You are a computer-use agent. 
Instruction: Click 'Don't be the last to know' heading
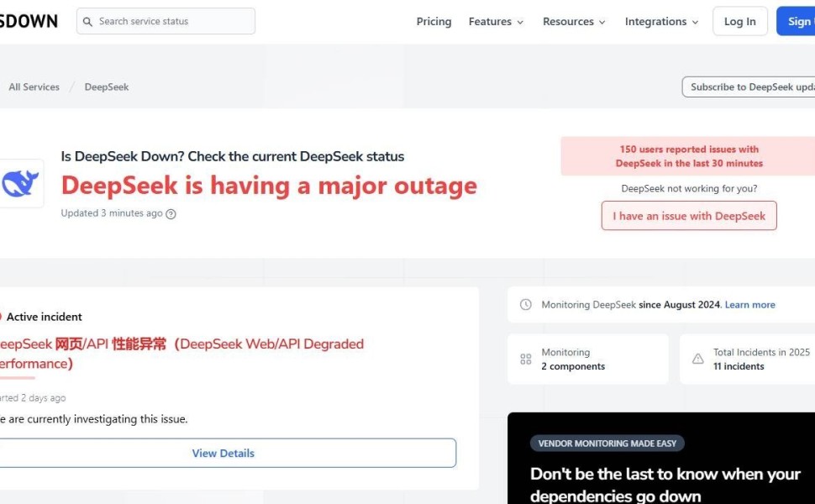tap(665, 484)
